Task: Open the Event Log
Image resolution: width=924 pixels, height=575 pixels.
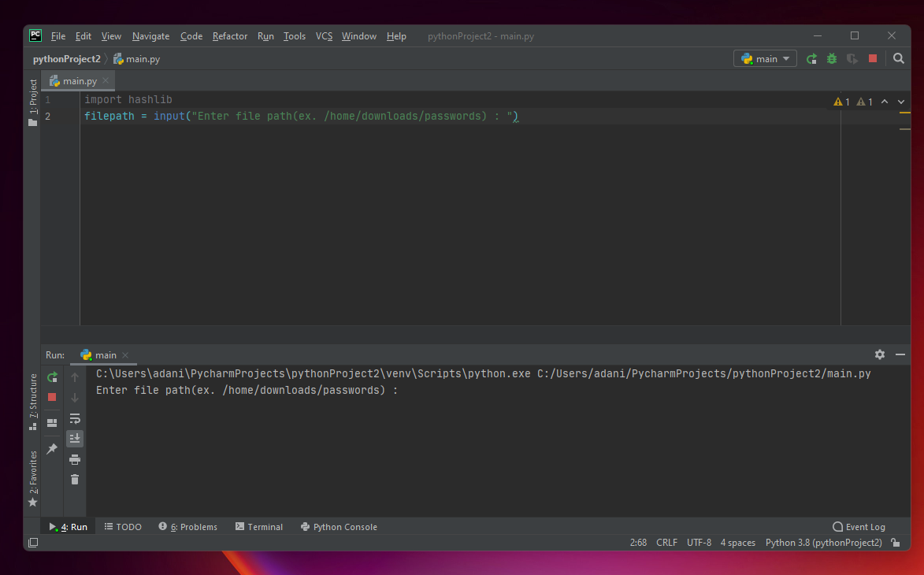Action: (x=864, y=527)
